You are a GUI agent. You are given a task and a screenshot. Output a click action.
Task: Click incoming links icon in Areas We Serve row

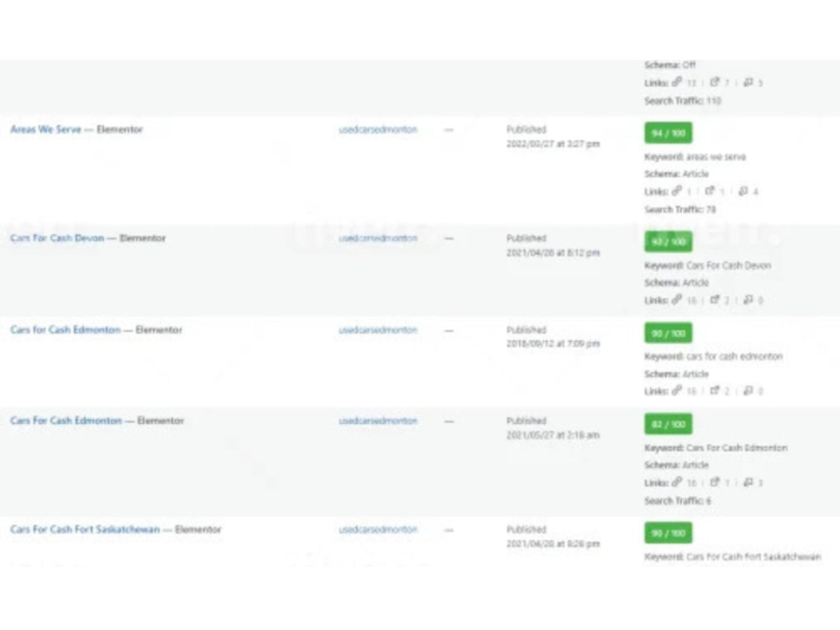click(x=743, y=191)
